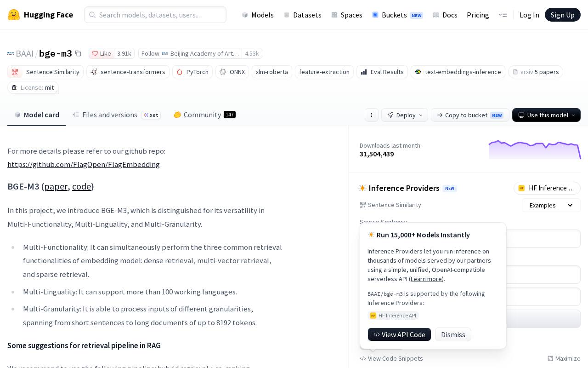
Task: Click the feature-extraction tag
Action: (x=324, y=72)
